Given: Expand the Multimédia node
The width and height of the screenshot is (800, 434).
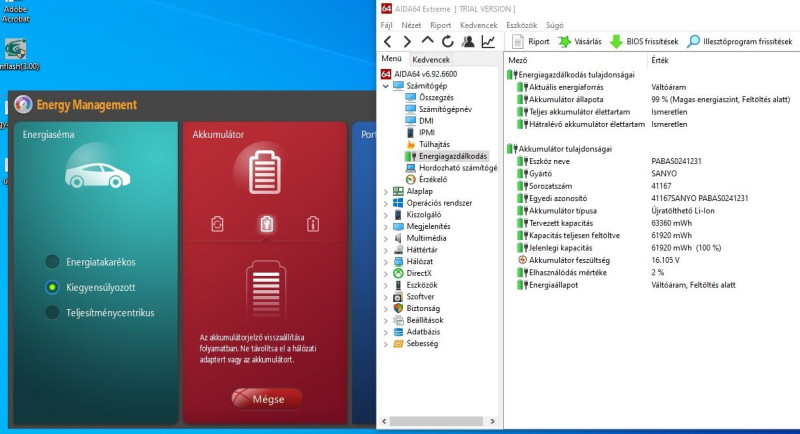Looking at the screenshot, I should click(x=386, y=238).
